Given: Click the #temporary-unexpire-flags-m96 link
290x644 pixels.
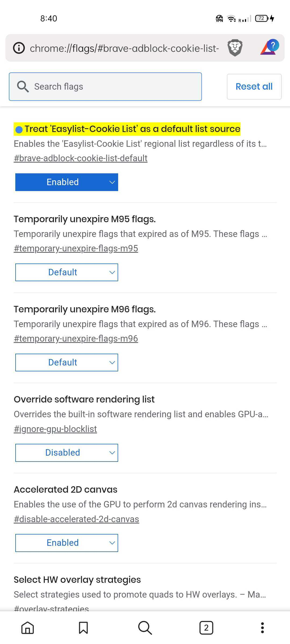Looking at the screenshot, I should [76, 338].
